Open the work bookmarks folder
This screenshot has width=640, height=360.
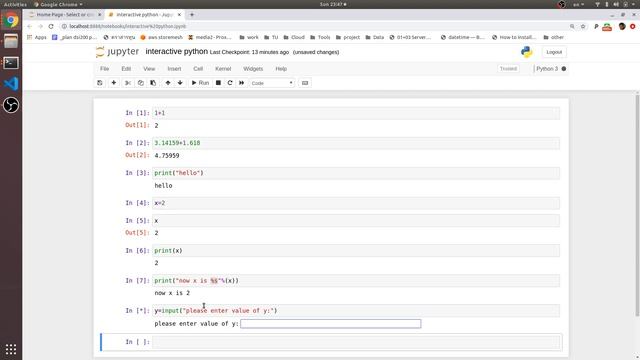[x=249, y=37]
